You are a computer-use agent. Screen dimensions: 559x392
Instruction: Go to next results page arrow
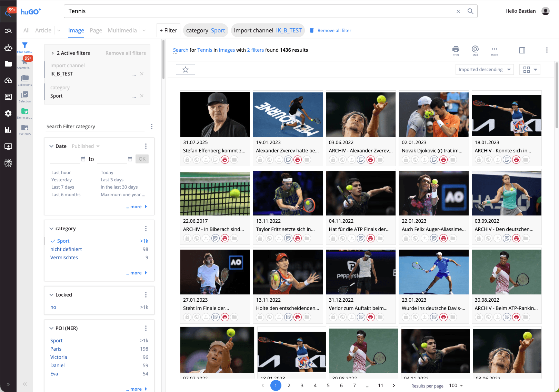point(394,385)
